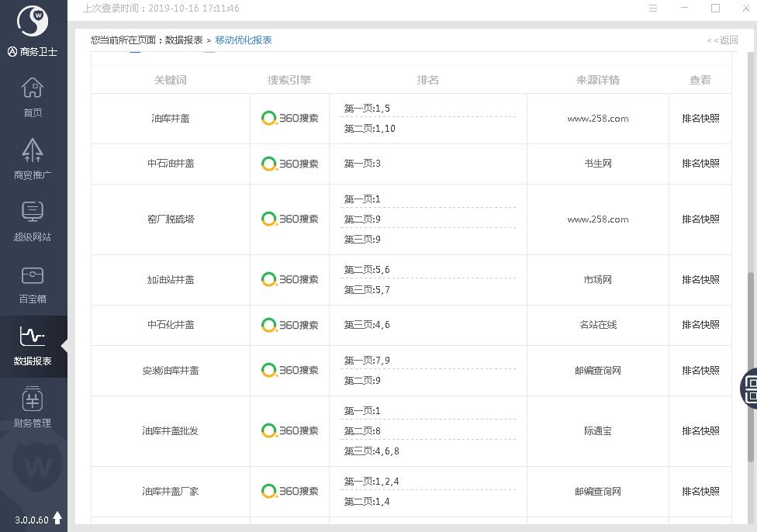Screen dimensions: 757x532
Task: View 排名快照 for 油库井盖 row
Action: [700, 119]
